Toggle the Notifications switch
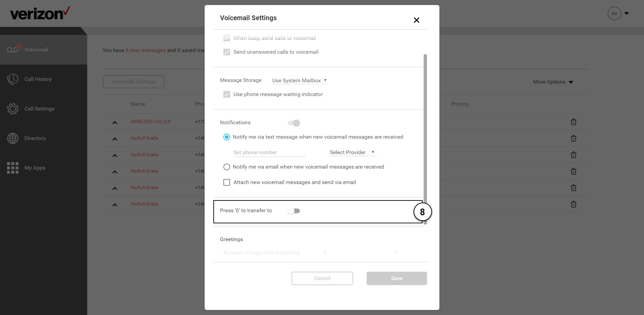The width and height of the screenshot is (644, 315). tap(294, 123)
